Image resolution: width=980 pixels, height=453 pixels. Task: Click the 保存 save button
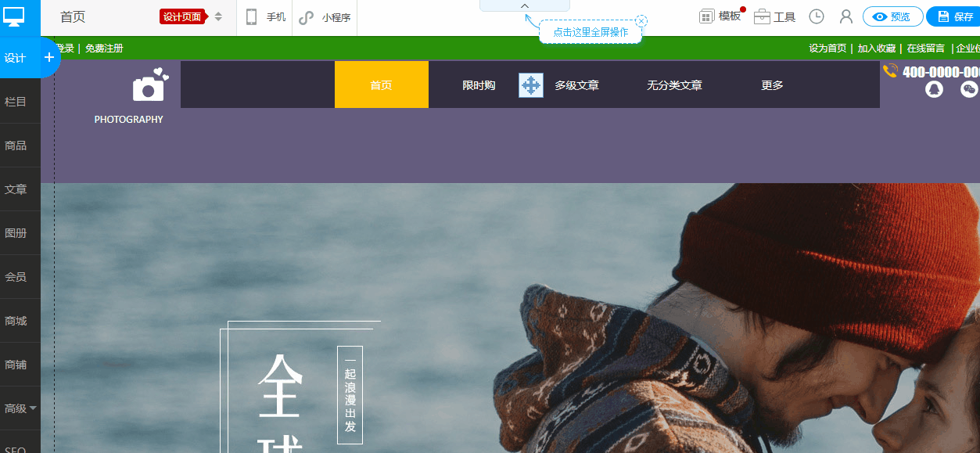(x=955, y=16)
